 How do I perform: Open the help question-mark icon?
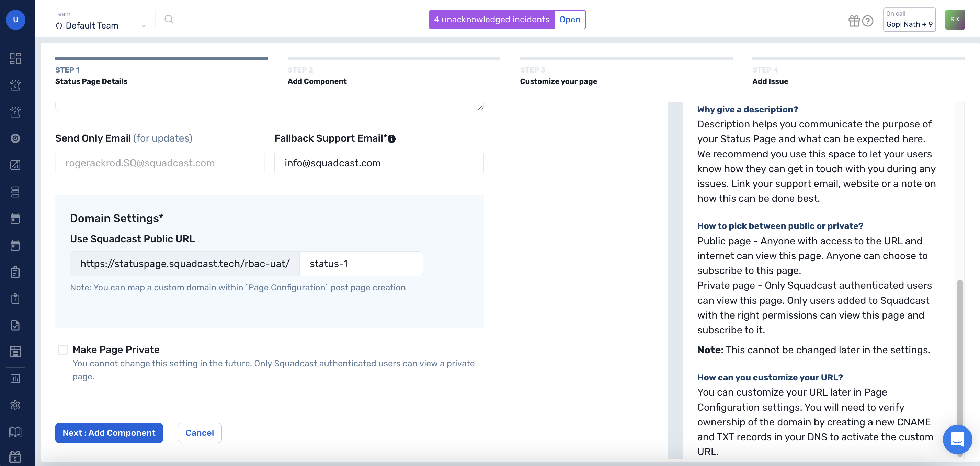pyautogui.click(x=868, y=21)
